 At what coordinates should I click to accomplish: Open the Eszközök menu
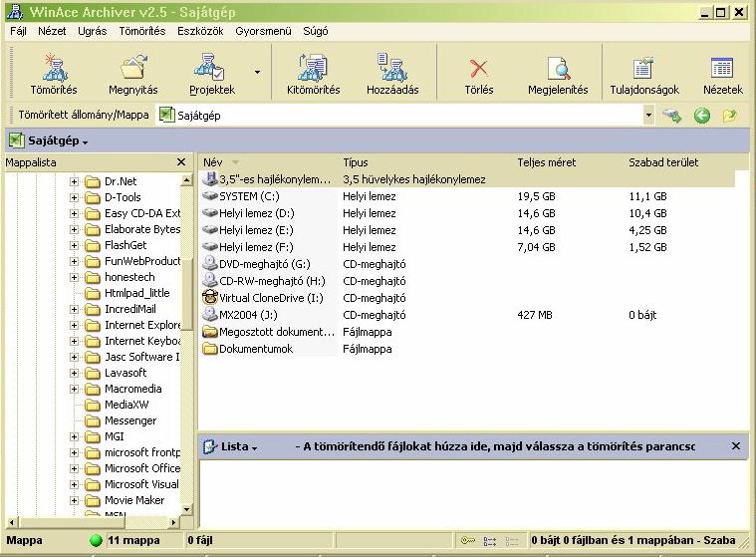click(200, 31)
